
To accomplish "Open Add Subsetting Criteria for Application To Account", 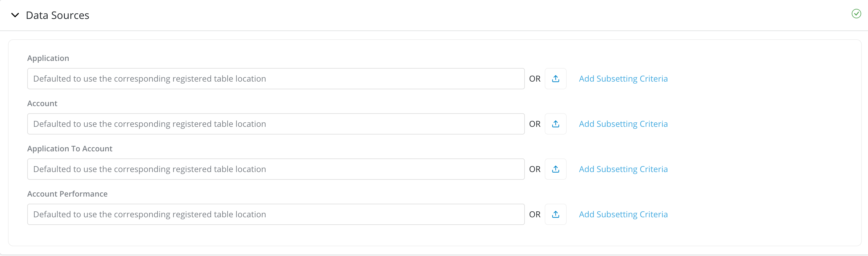I will (x=623, y=169).
